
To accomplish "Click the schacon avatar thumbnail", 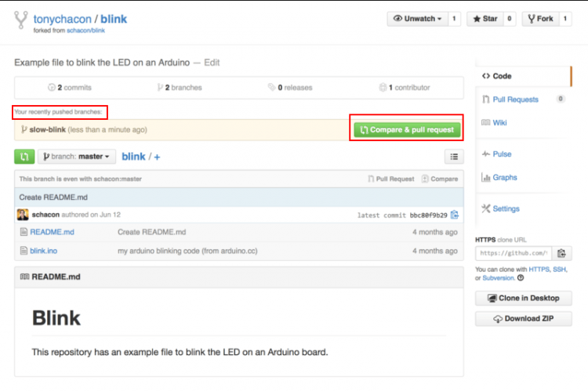I will coord(23,215).
